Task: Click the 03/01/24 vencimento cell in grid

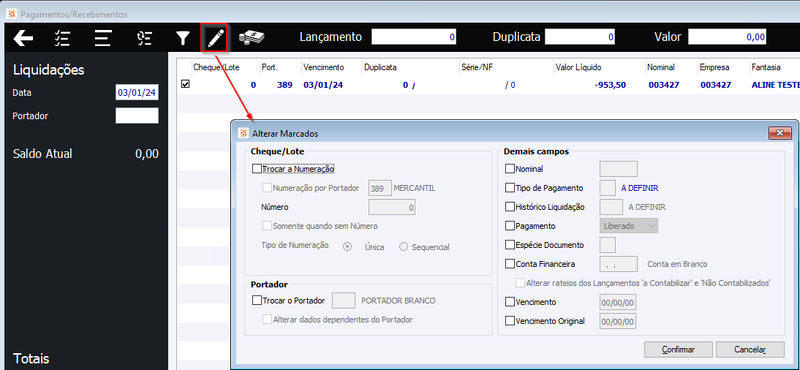Action: click(x=323, y=85)
